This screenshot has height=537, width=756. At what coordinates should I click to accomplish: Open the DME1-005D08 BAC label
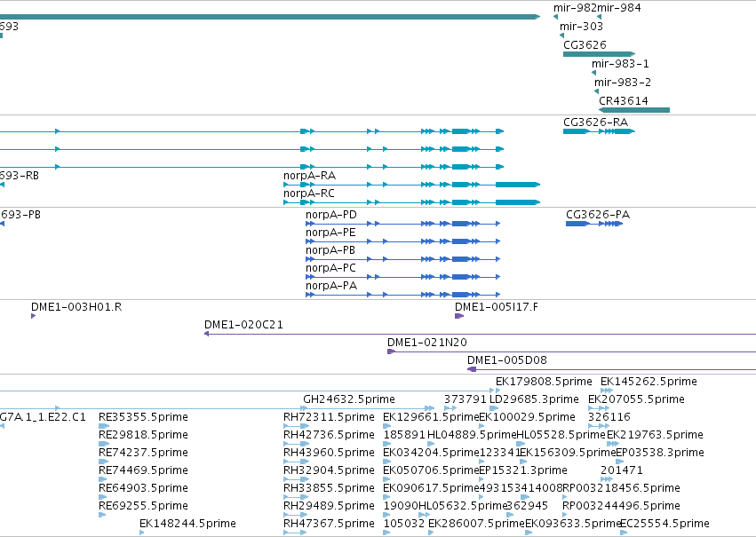click(507, 360)
